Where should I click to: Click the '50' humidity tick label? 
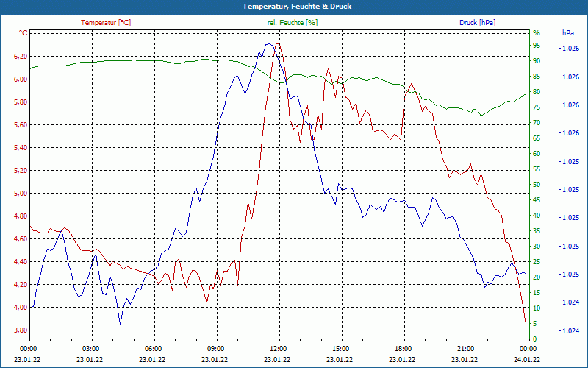[x=537, y=185]
